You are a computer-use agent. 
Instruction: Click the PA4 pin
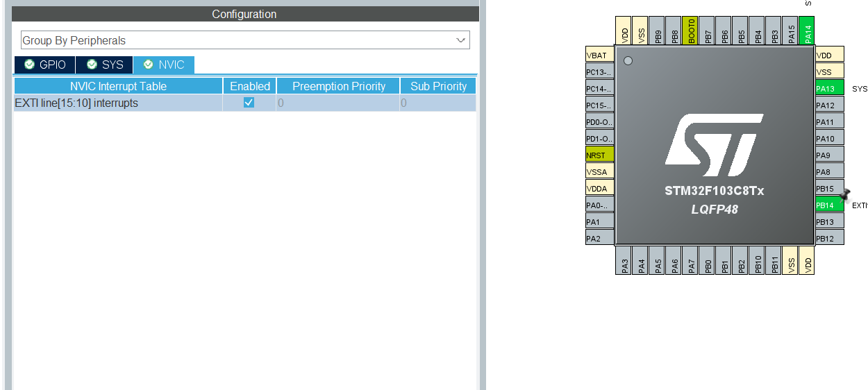[640, 260]
